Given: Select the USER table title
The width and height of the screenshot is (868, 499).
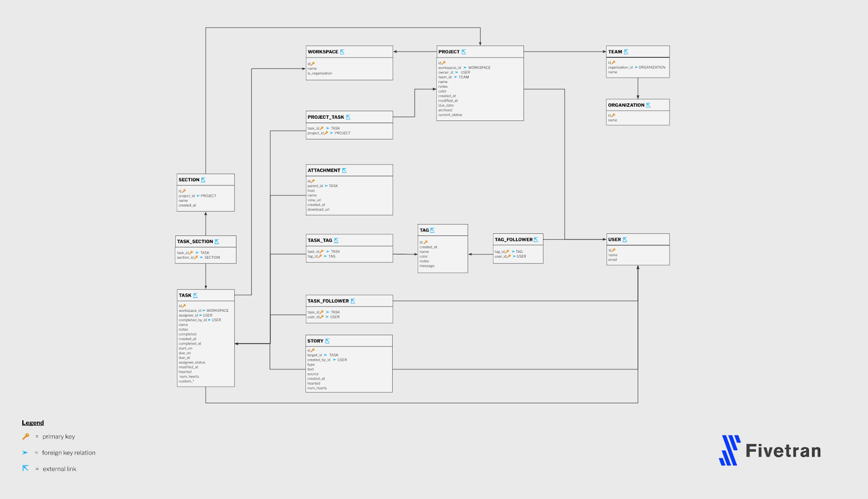Looking at the screenshot, I should [x=615, y=239].
